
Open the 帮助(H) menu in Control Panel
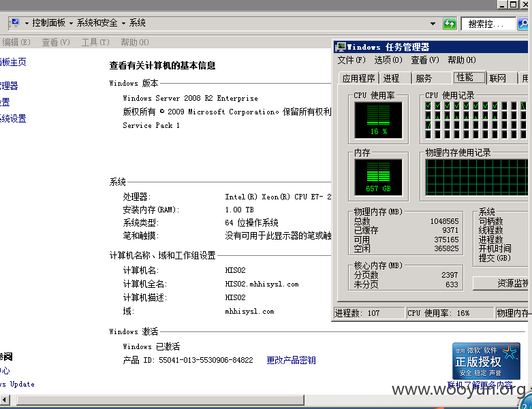[135, 42]
